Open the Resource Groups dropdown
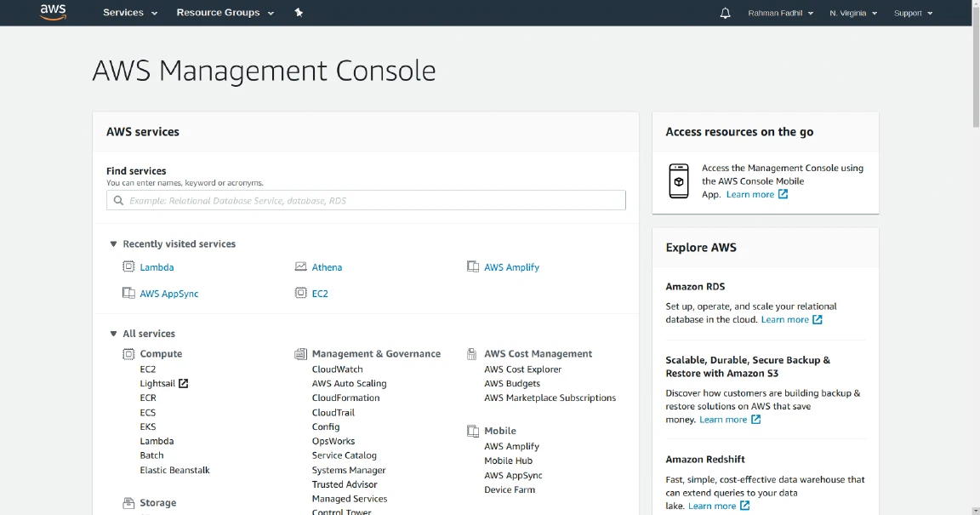Image resolution: width=980 pixels, height=515 pixels. point(225,13)
